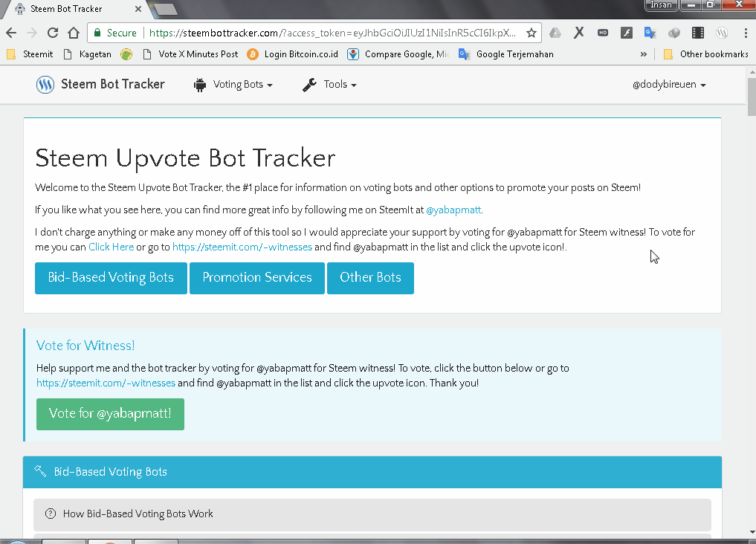Click the X extension icon
Viewport: 756px width, 544px height.
[579, 33]
